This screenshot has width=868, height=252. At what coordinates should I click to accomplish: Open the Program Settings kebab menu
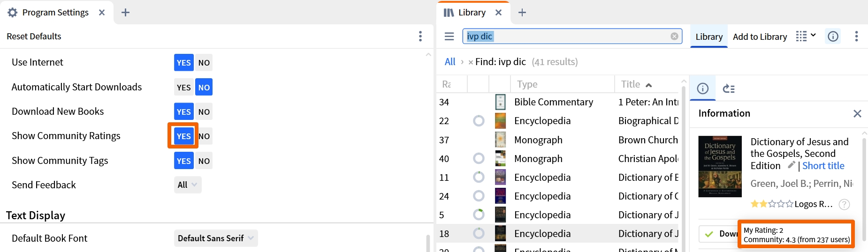pos(420,37)
